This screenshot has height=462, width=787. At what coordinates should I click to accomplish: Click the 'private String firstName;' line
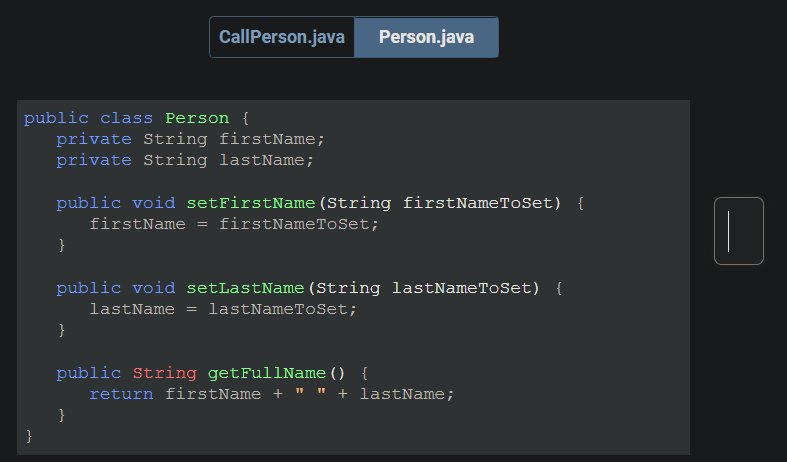(190, 139)
